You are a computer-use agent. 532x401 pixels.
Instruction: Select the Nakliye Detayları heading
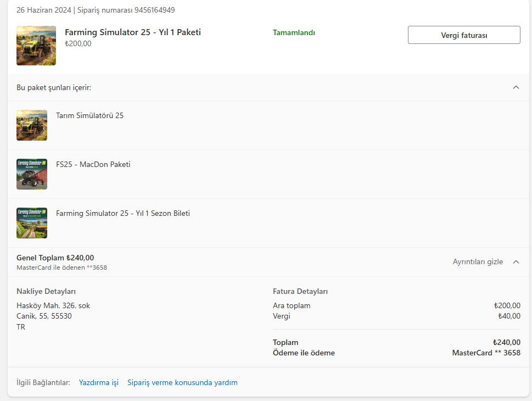tap(46, 291)
